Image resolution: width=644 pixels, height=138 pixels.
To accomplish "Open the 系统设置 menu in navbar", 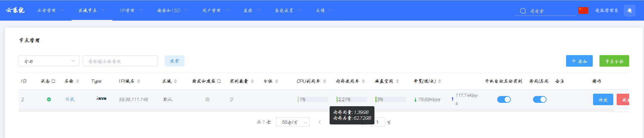I will (x=288, y=10).
